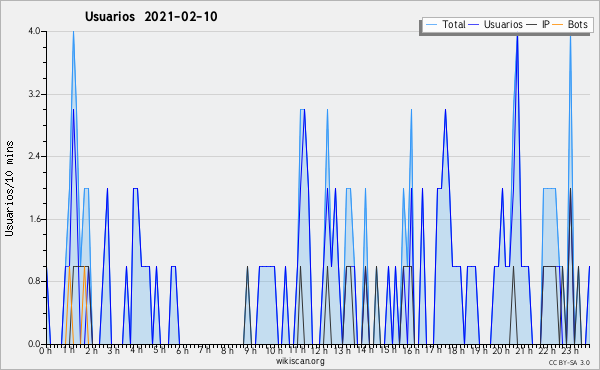Click the x-axis tick label '17 h'

[433, 350]
